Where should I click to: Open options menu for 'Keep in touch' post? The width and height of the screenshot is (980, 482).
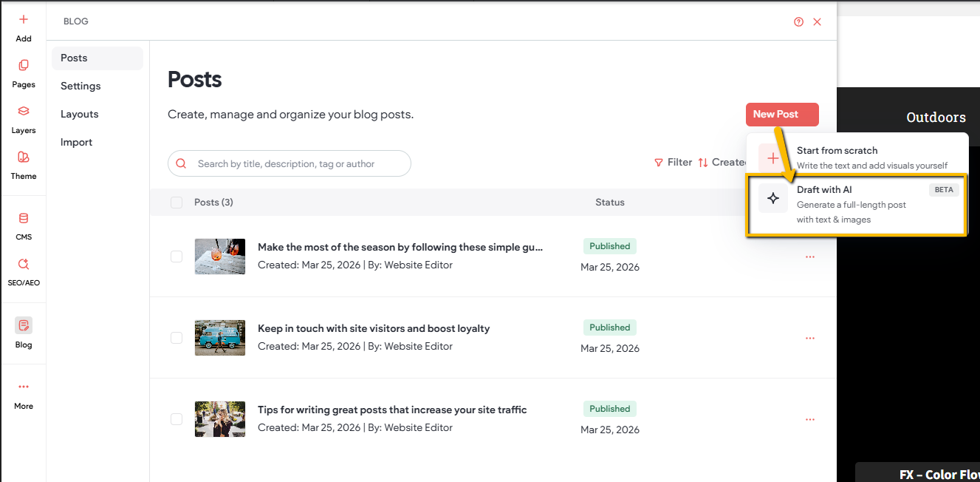click(810, 338)
